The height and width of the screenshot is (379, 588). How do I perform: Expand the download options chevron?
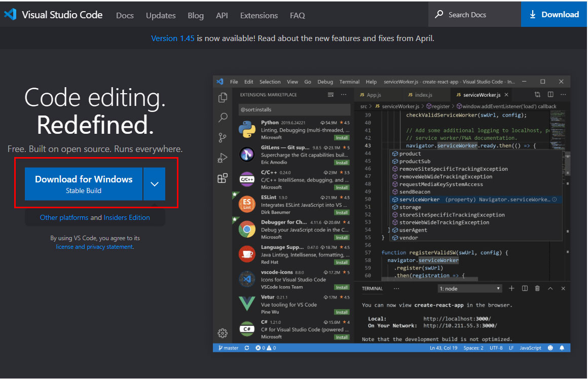click(155, 184)
